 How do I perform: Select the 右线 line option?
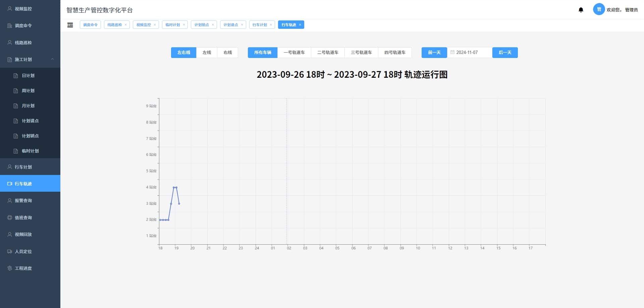pyautogui.click(x=228, y=53)
